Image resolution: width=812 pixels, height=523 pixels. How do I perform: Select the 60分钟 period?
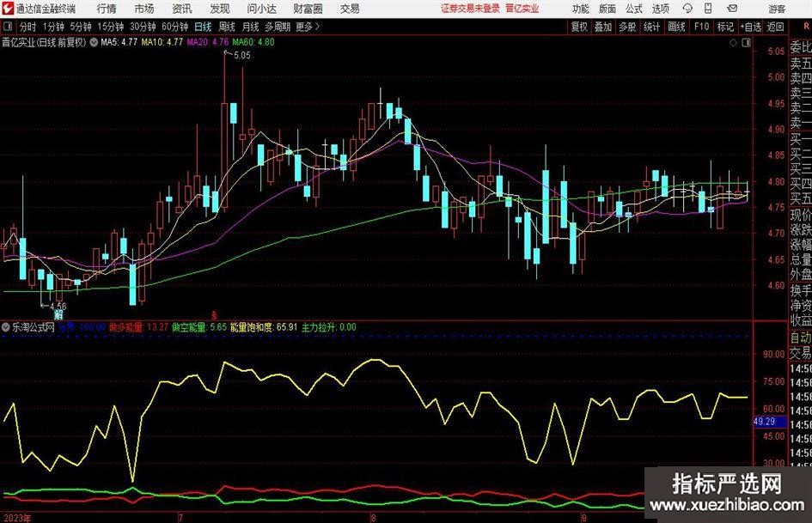(174, 27)
